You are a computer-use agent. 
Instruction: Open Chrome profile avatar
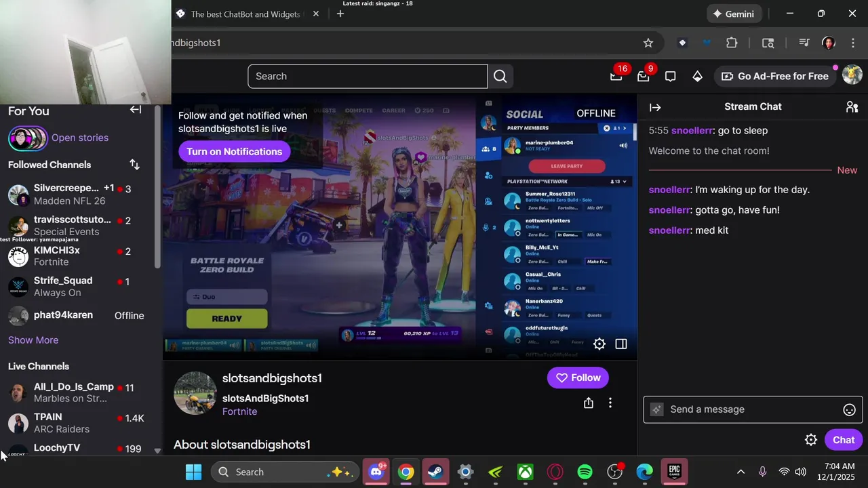click(828, 43)
